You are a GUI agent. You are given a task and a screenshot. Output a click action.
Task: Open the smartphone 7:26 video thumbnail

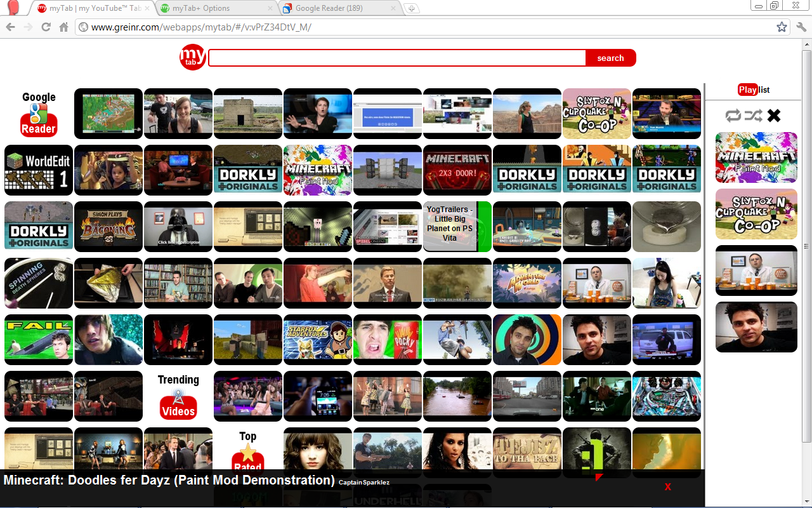[x=318, y=396]
